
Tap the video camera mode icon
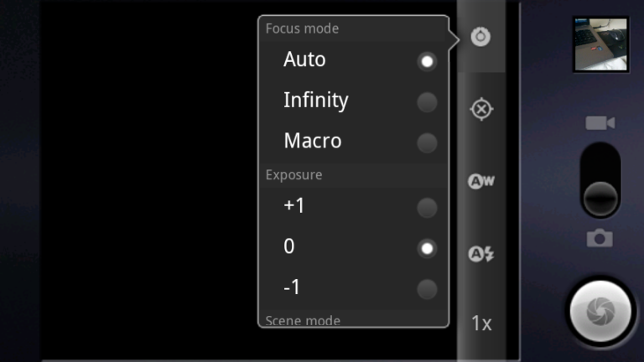coord(600,124)
